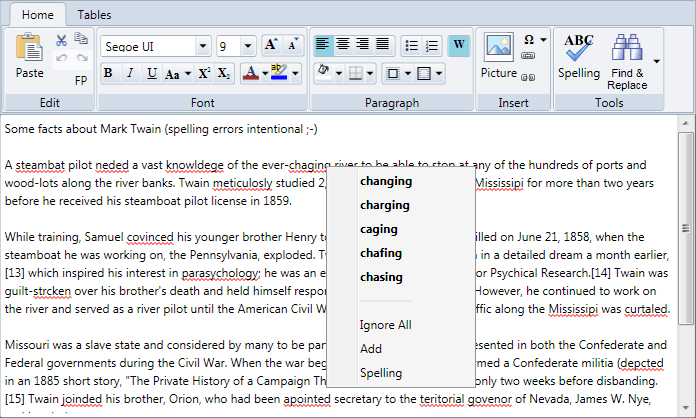Viewport: 696px width, 418px height.
Task: Expand the Find & Replace dropdown arrow
Action: (656, 61)
